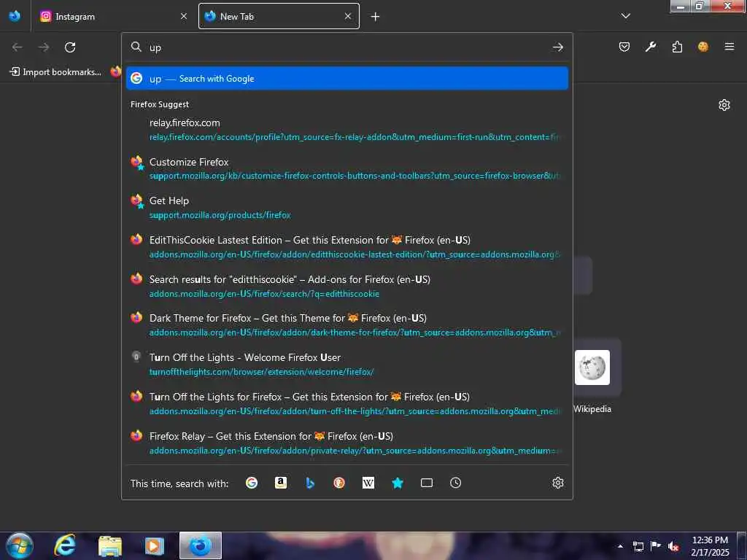Select the New Tab tab

[x=279, y=16]
